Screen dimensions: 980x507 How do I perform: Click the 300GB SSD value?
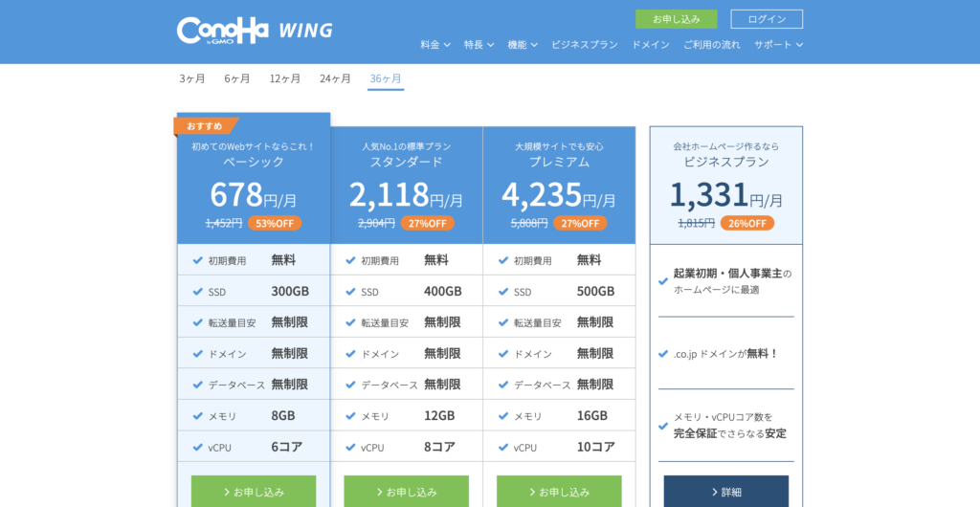(x=290, y=292)
